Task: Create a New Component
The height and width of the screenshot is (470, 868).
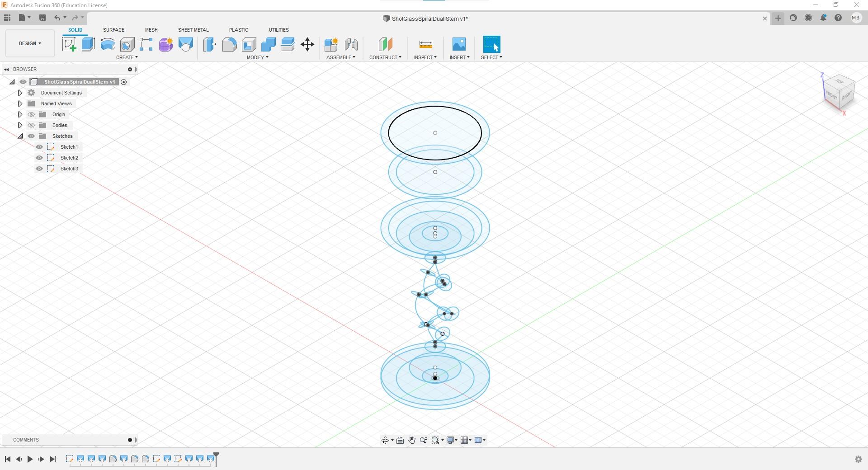Action: click(x=331, y=44)
